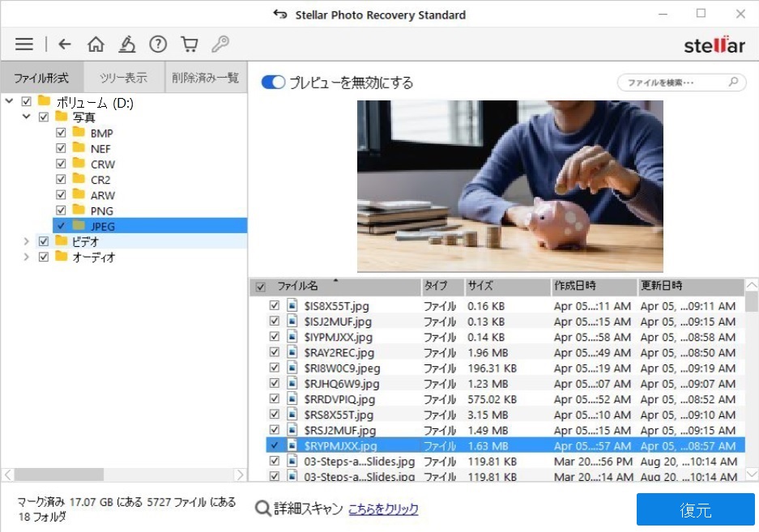Return to home screen via house icon
The width and height of the screenshot is (759, 532).
click(x=96, y=44)
